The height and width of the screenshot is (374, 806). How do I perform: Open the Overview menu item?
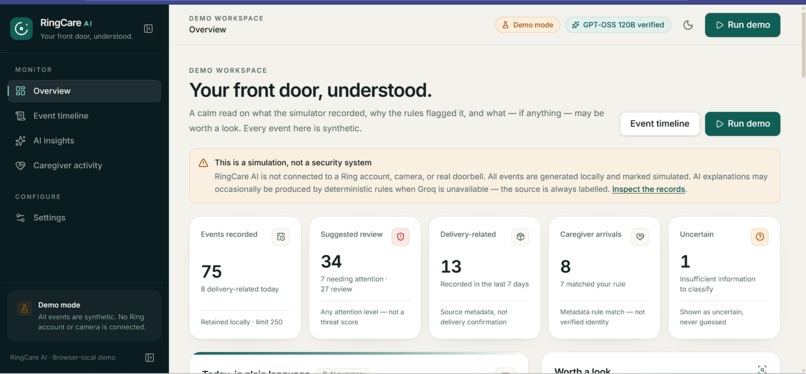84,91
